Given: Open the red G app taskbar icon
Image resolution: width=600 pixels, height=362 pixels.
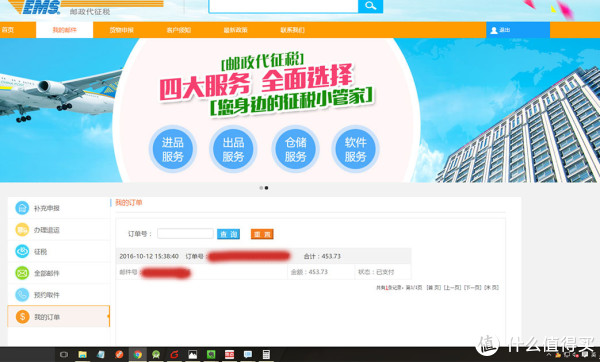Looking at the screenshot, I should coord(174,355).
